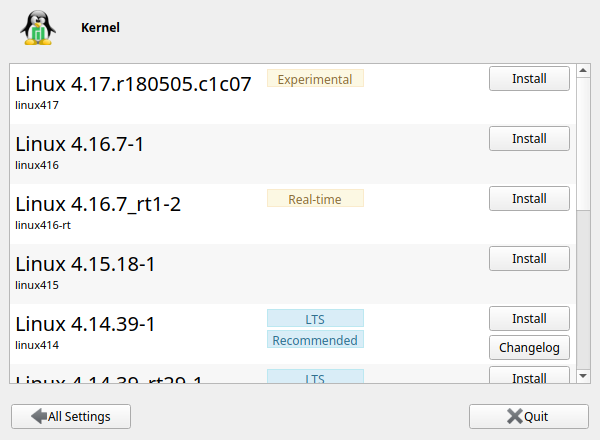This screenshot has height=440, width=600.
Task: Click the LTS tag on Linux 4.14.39-1
Action: (315, 318)
